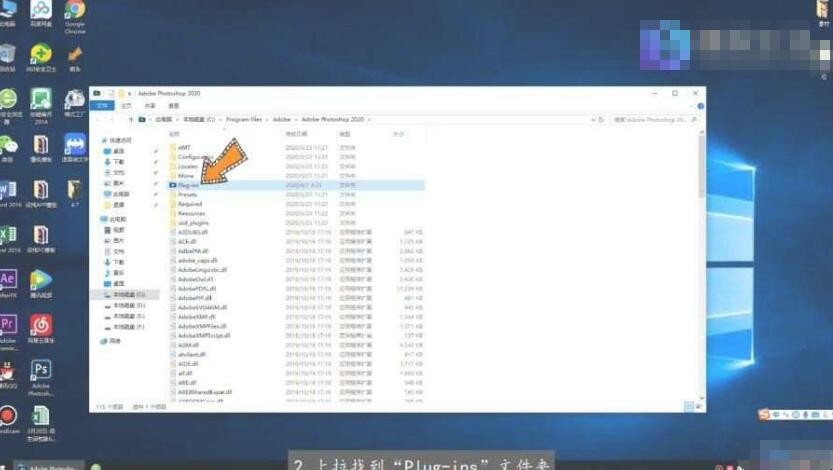
Task: Select local disk (D:) in navigation pane
Action: tap(128, 305)
